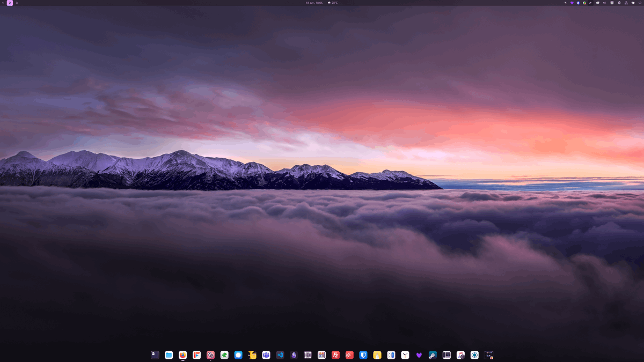
Task: Launch Firefox from the dock
Action: [x=183, y=354]
